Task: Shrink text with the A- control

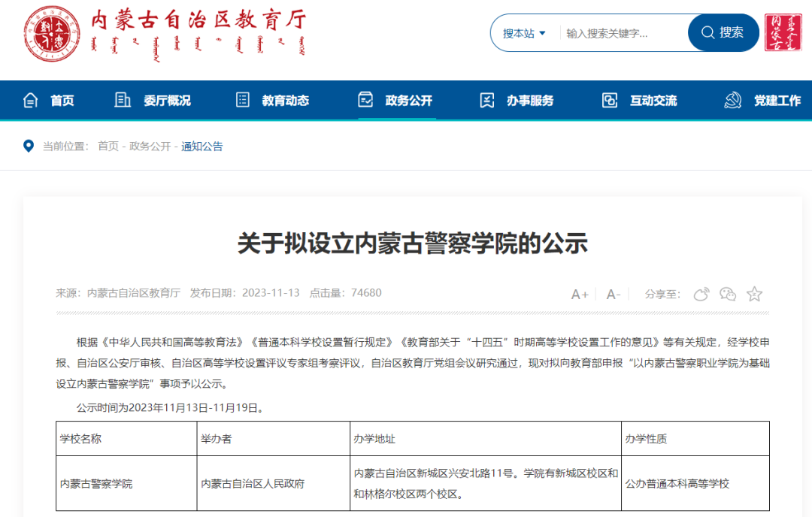Action: pyautogui.click(x=614, y=295)
